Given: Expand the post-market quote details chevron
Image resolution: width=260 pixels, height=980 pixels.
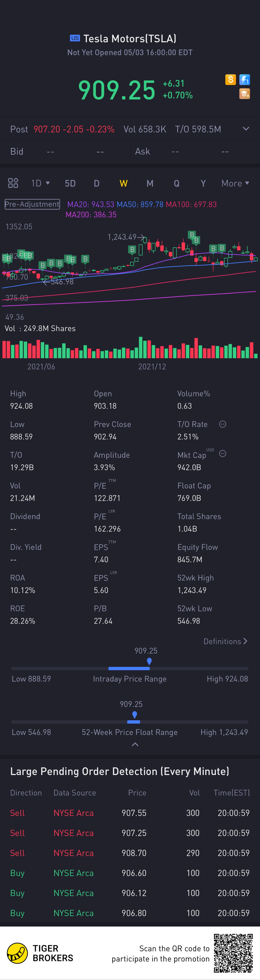Looking at the screenshot, I should point(246,129).
